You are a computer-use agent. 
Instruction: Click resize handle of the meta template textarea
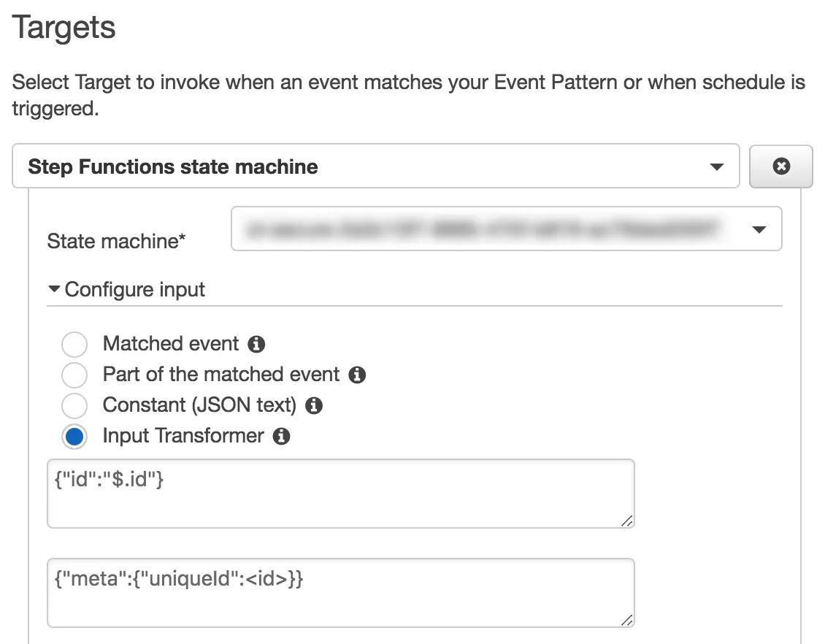627,620
